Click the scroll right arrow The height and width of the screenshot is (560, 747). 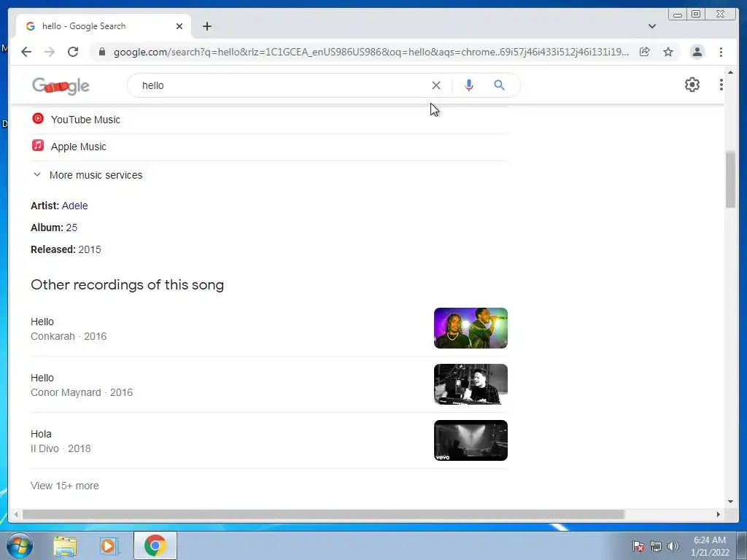pyautogui.click(x=719, y=514)
